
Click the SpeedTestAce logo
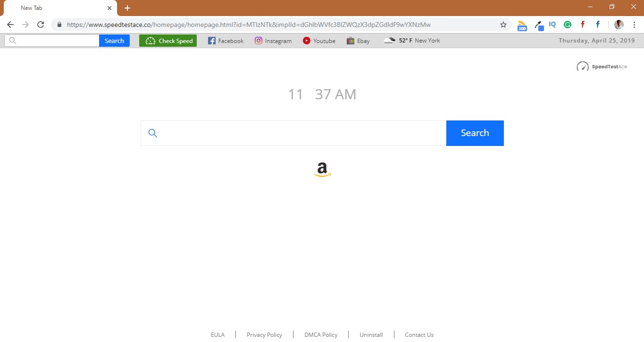(602, 66)
